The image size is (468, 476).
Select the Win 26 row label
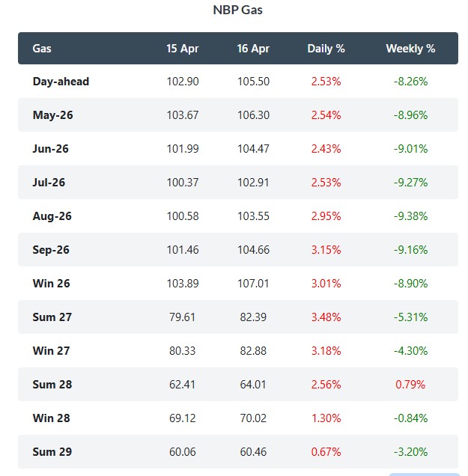[52, 284]
